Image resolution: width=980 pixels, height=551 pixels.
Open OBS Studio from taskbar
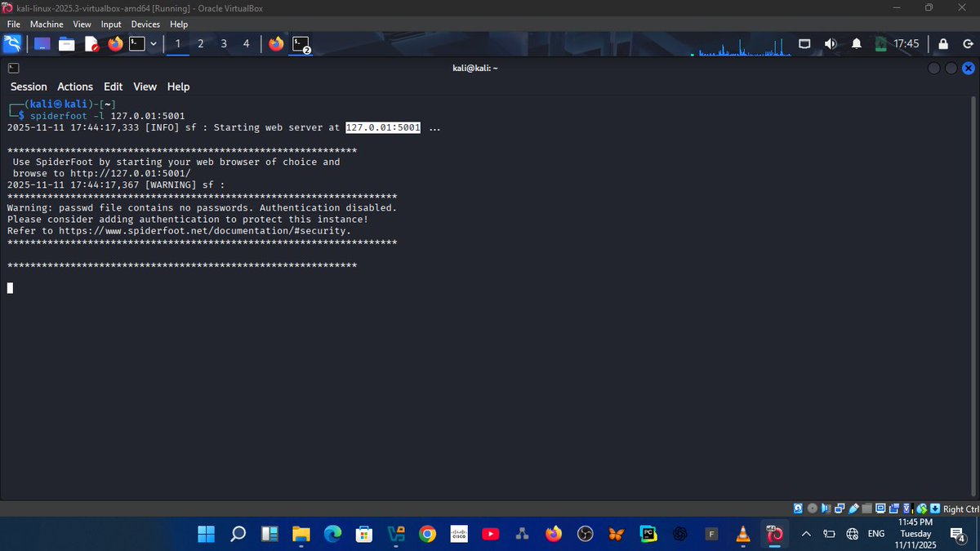click(585, 534)
